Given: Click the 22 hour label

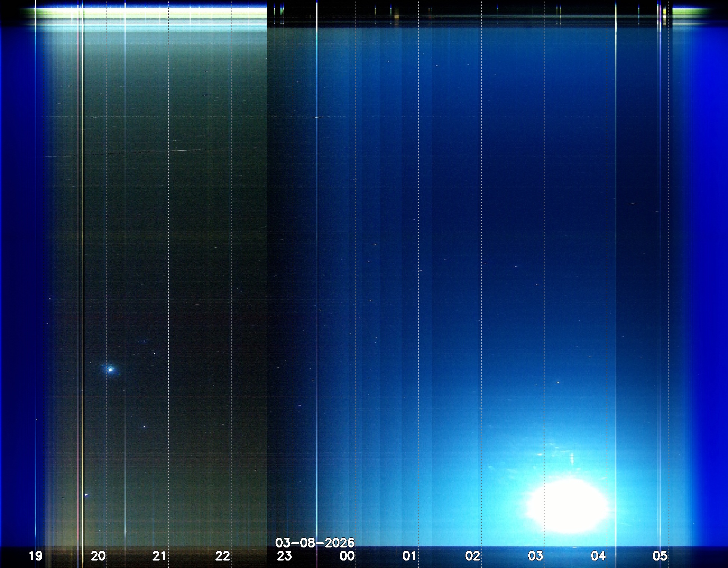Looking at the screenshot, I should 222,556.
